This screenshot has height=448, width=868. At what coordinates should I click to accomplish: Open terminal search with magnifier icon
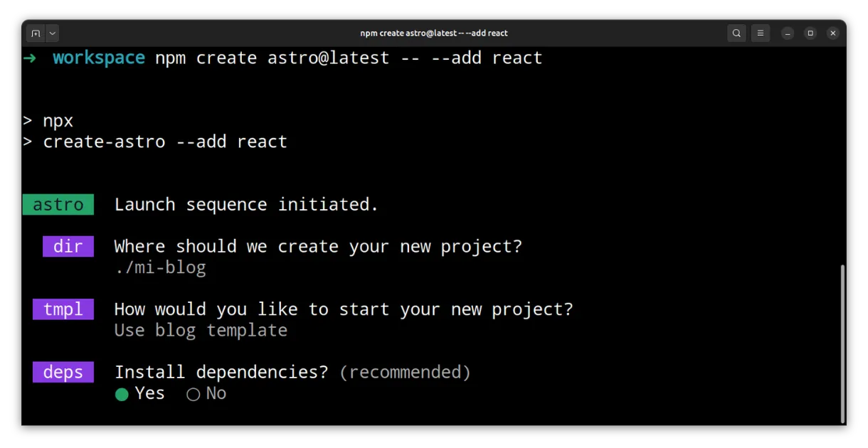tap(736, 33)
